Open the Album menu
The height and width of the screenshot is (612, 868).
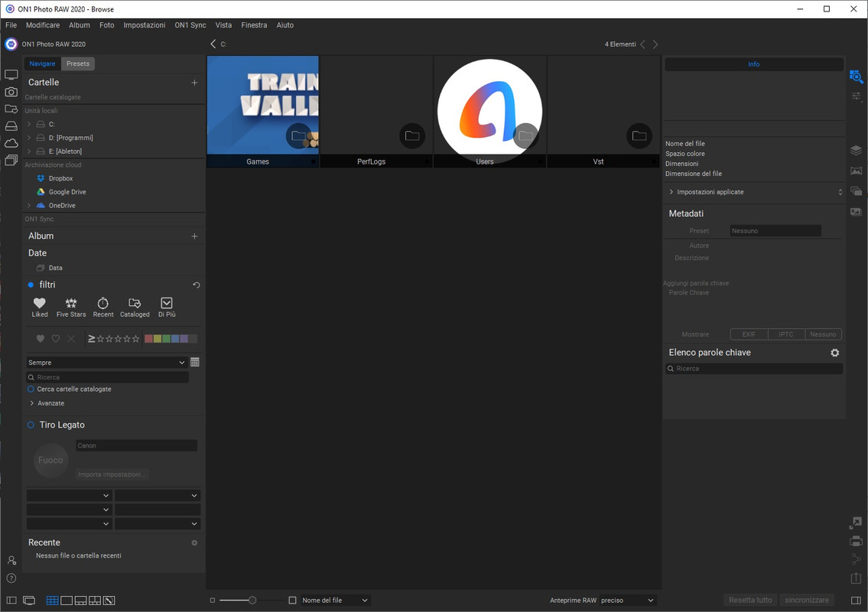coord(80,25)
